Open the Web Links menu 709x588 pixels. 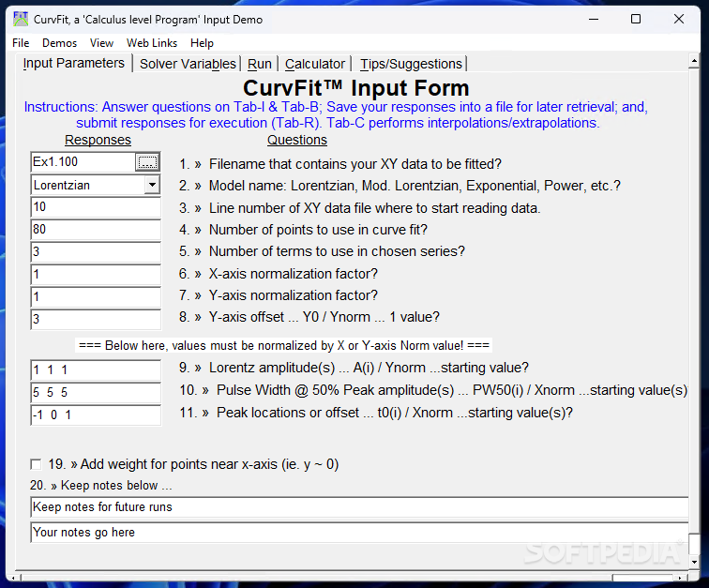[x=152, y=43]
